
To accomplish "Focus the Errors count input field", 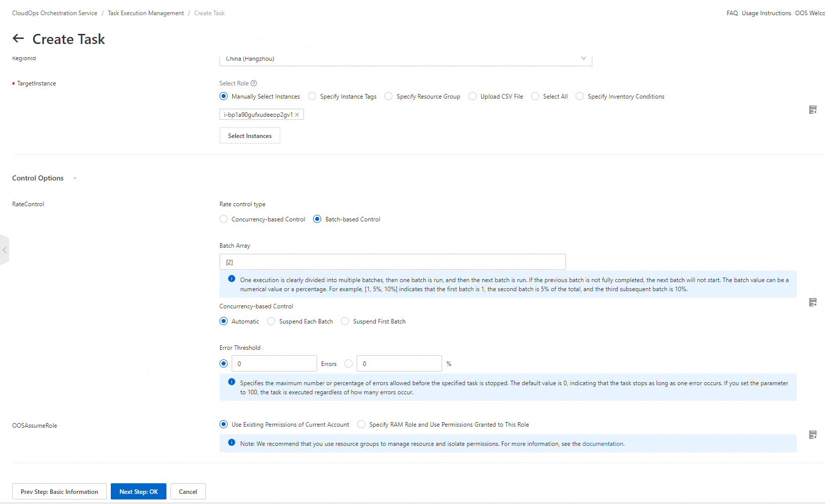I will tap(274, 363).
